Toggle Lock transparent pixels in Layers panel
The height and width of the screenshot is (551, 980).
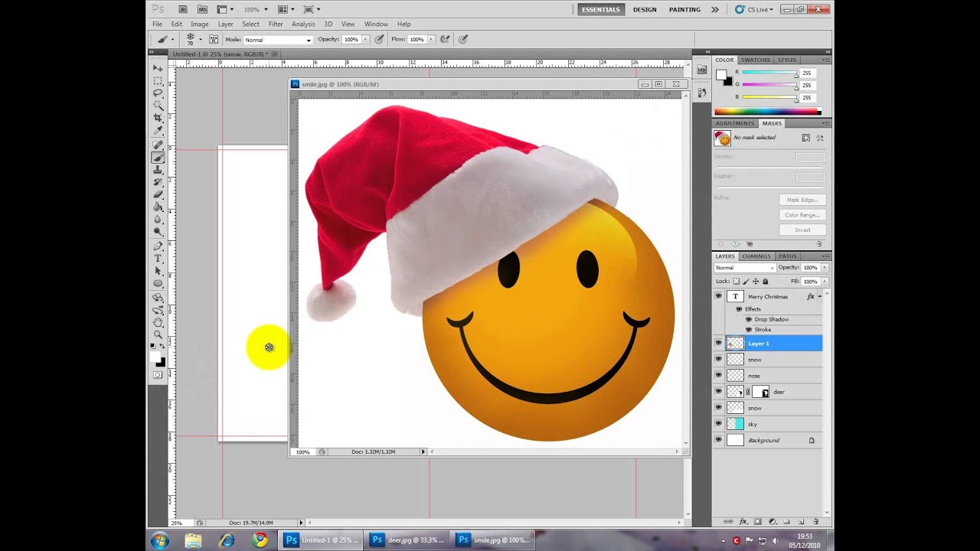tap(737, 281)
